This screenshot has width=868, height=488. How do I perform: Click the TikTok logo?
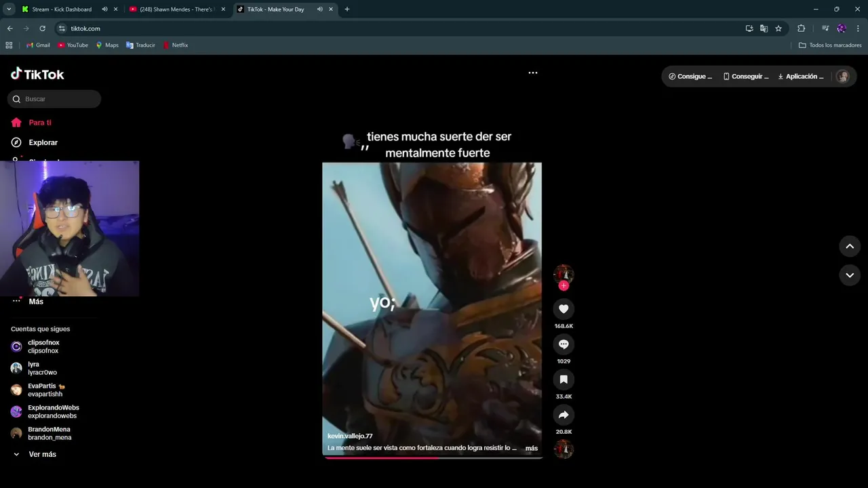(37, 74)
